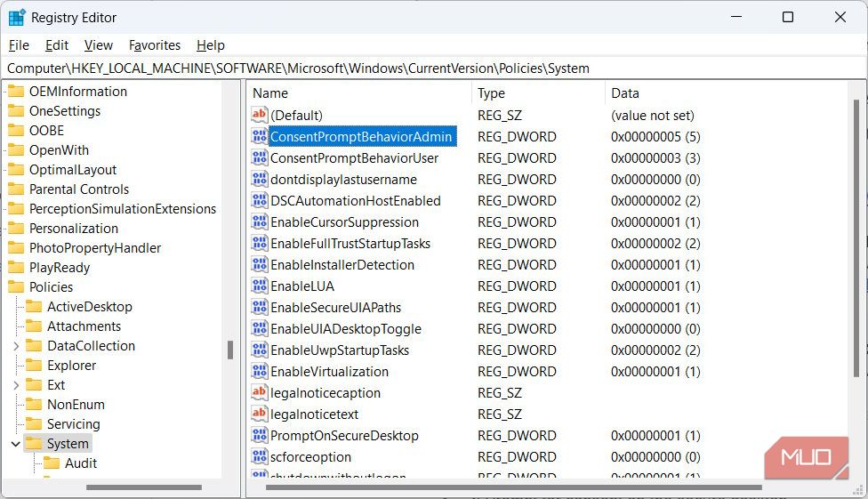Viewport: 868px width, 499px height.
Task: Click the DWORD icon beside EnableFullTrustStartupTasks
Action: point(259,243)
